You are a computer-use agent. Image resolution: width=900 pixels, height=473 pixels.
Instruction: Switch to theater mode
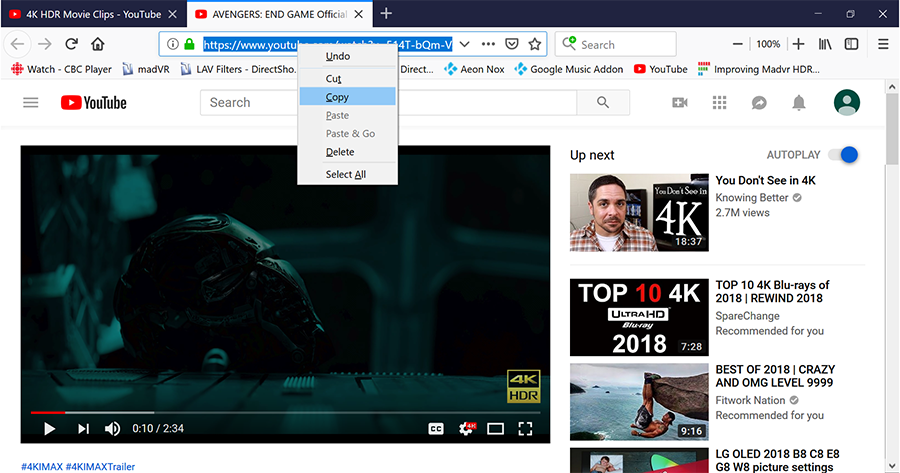[495, 429]
